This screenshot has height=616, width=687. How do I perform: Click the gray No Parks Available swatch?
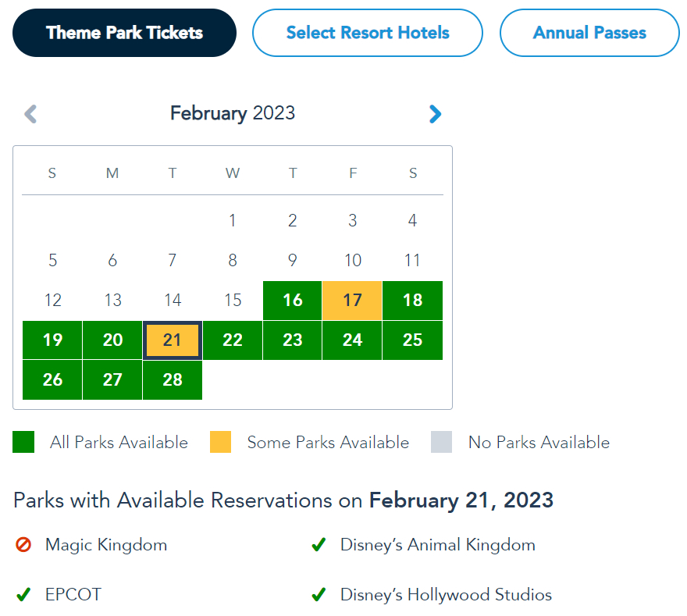point(442,443)
